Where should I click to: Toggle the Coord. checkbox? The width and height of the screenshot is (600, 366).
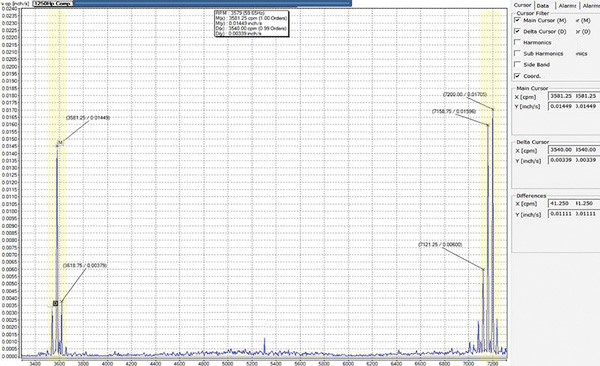coord(517,76)
